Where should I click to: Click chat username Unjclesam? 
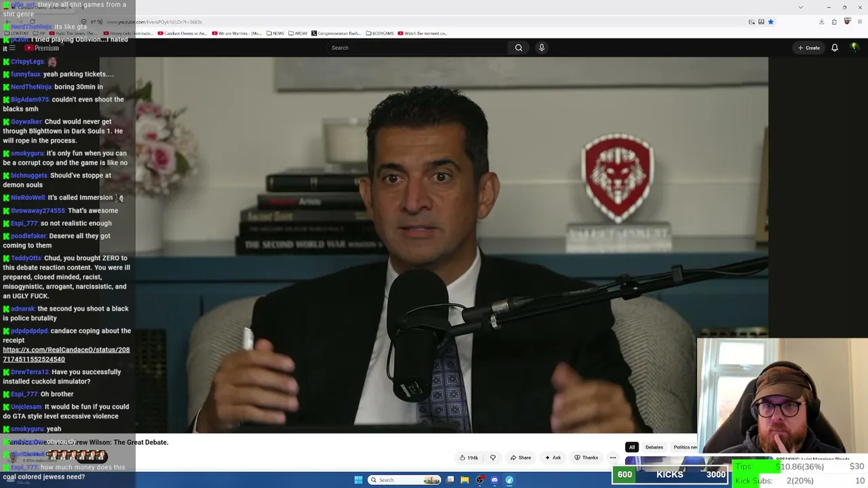click(26, 407)
